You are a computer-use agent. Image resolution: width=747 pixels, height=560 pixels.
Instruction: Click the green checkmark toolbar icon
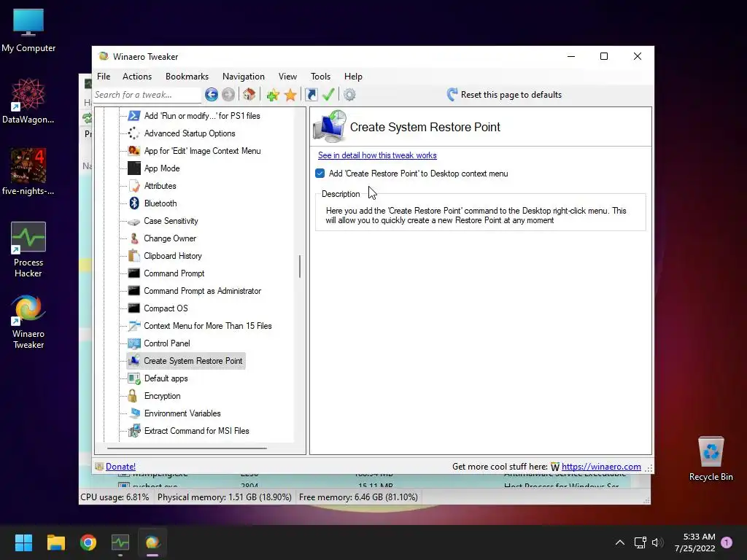click(x=328, y=95)
